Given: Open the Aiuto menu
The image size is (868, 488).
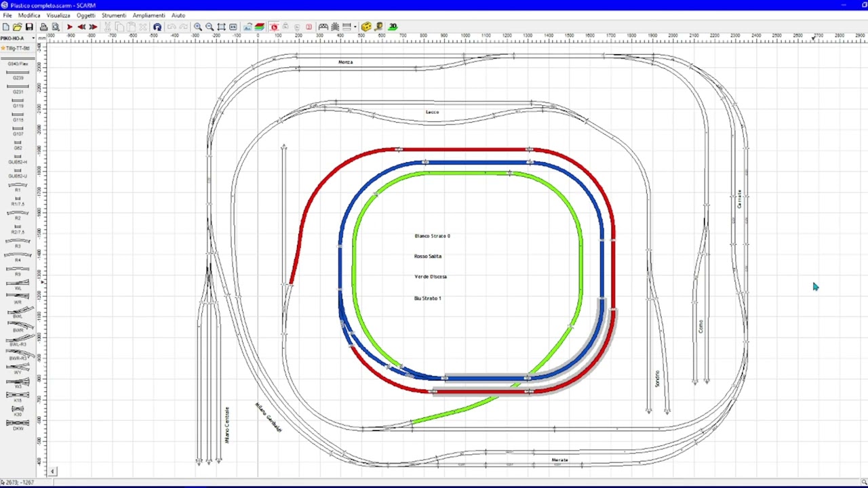Looking at the screenshot, I should point(178,15).
